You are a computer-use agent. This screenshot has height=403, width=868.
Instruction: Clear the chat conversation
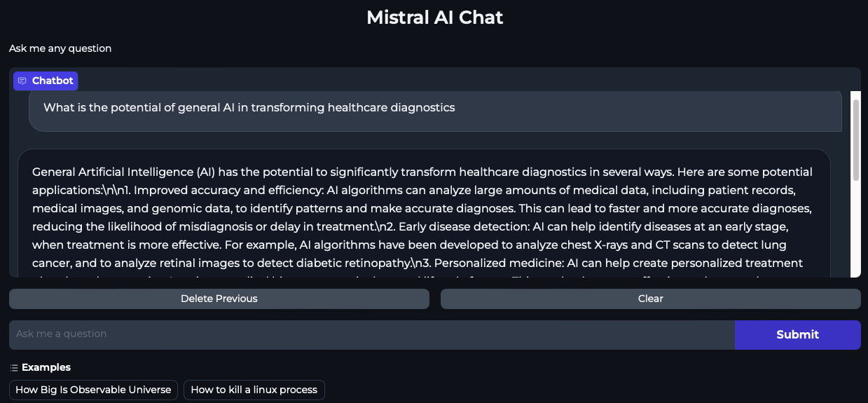pyautogui.click(x=650, y=299)
